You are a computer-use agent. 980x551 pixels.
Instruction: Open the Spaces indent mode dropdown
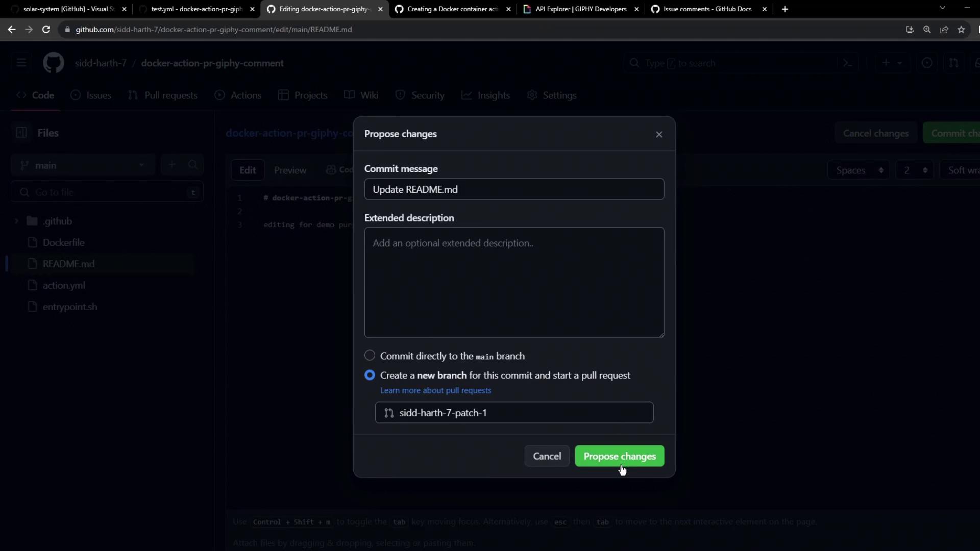tap(859, 170)
